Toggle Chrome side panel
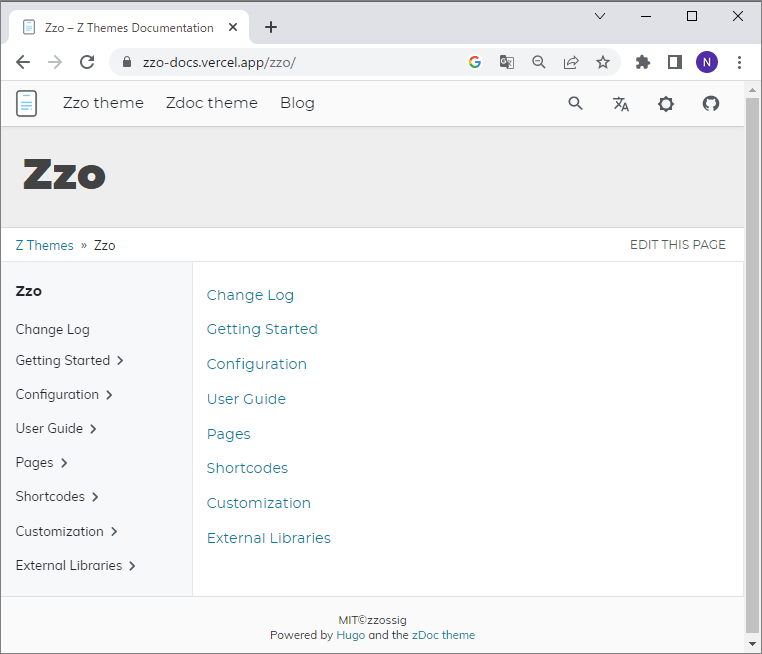This screenshot has height=654, width=762. [x=675, y=62]
